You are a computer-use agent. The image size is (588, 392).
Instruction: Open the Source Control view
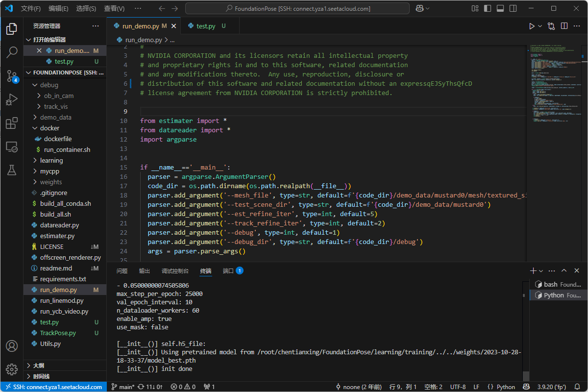tap(12, 76)
